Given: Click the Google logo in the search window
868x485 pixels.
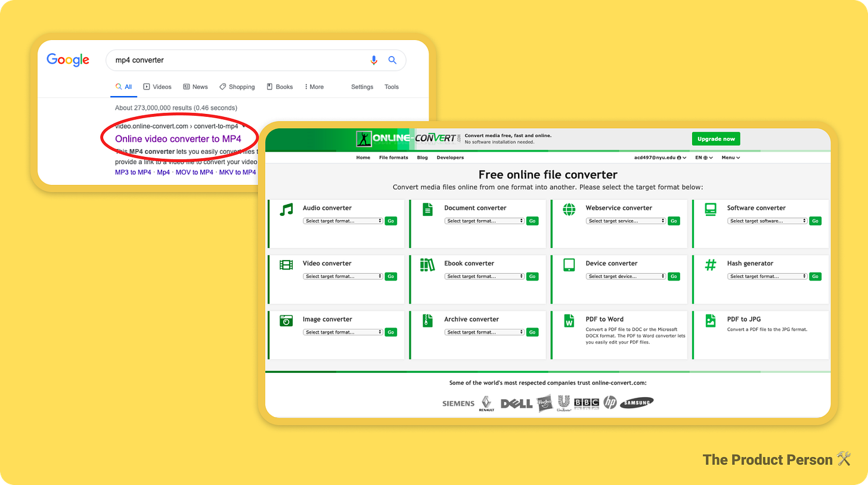Looking at the screenshot, I should pos(68,60).
